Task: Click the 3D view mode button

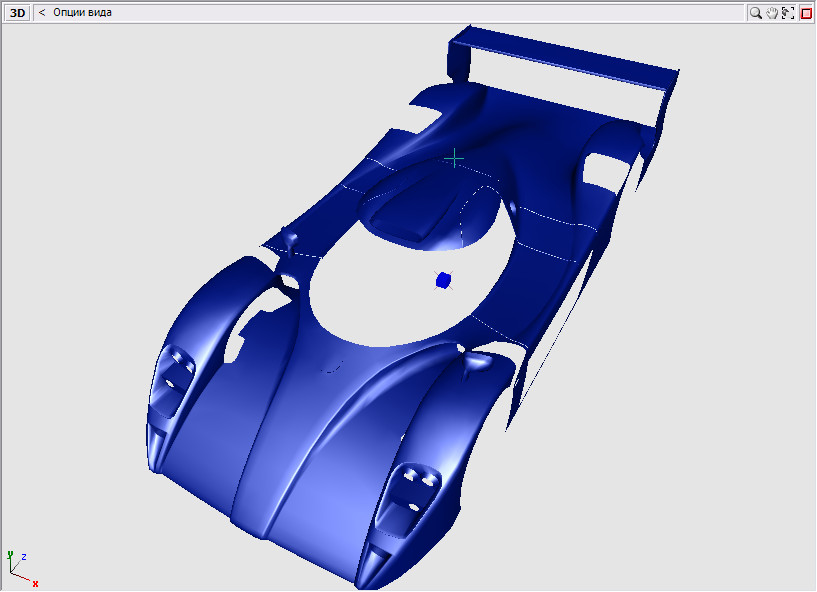Action: tap(17, 13)
